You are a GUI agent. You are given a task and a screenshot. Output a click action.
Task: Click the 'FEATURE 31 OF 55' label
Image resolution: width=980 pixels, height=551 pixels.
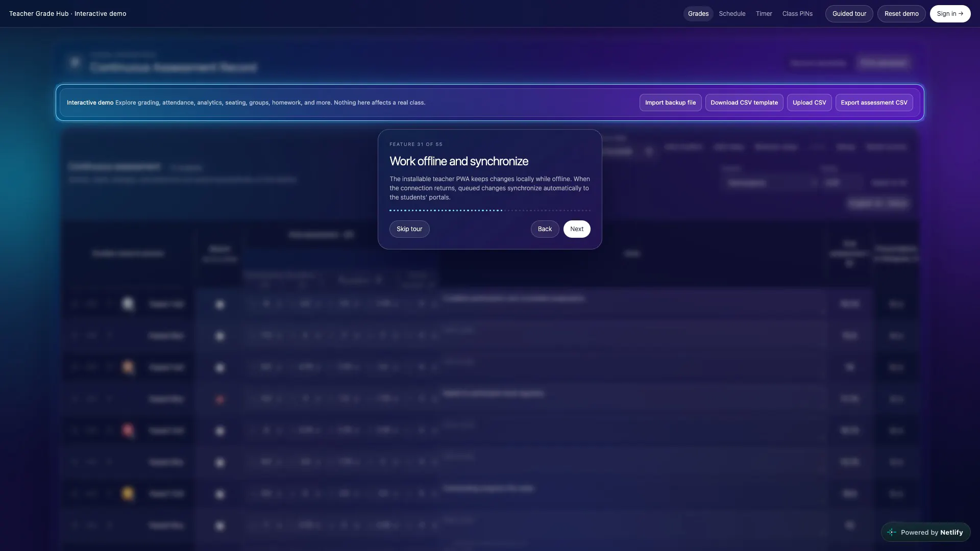pyautogui.click(x=416, y=144)
